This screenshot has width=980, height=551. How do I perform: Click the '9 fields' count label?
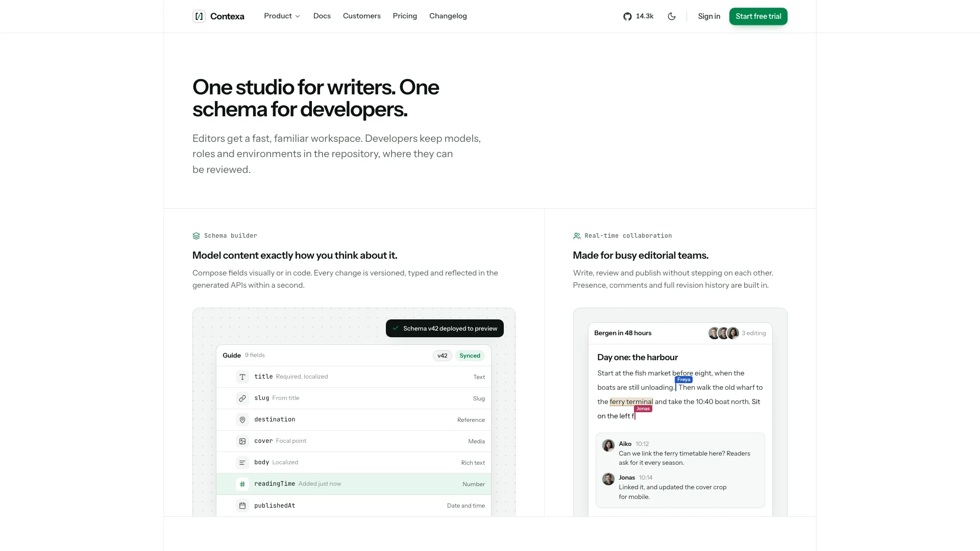[255, 355]
